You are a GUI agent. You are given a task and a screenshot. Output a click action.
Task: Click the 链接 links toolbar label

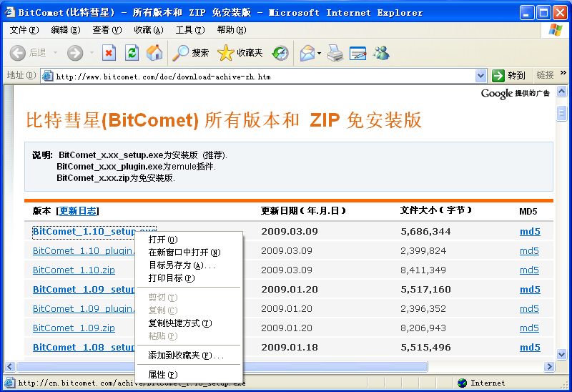coord(545,75)
